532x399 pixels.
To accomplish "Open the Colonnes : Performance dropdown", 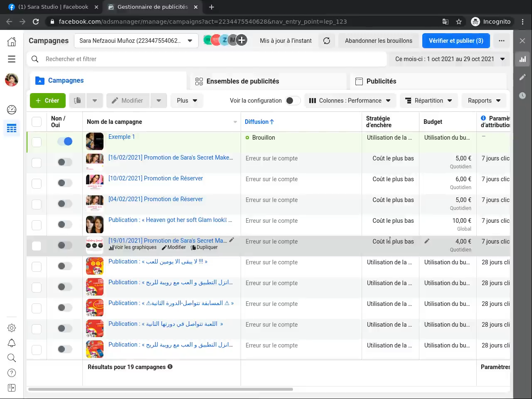I will click(x=350, y=101).
